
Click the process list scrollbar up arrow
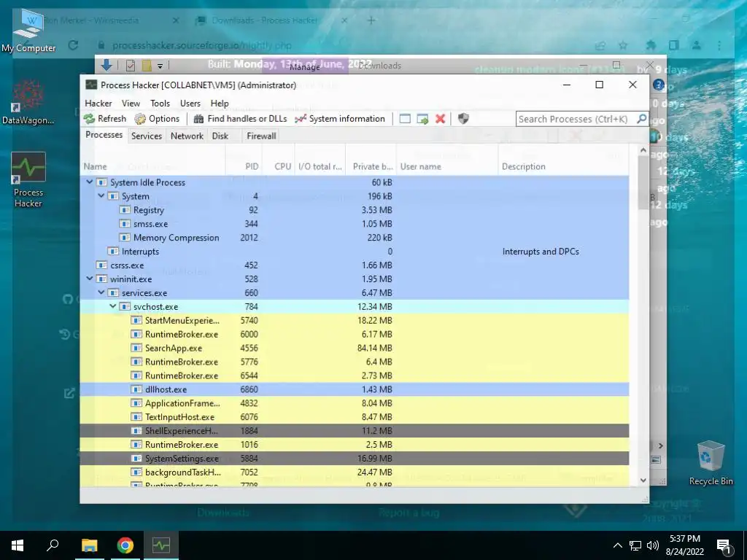pyautogui.click(x=643, y=150)
